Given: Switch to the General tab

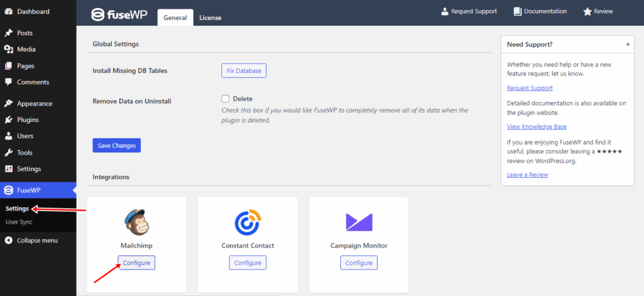Looking at the screenshot, I should 175,18.
